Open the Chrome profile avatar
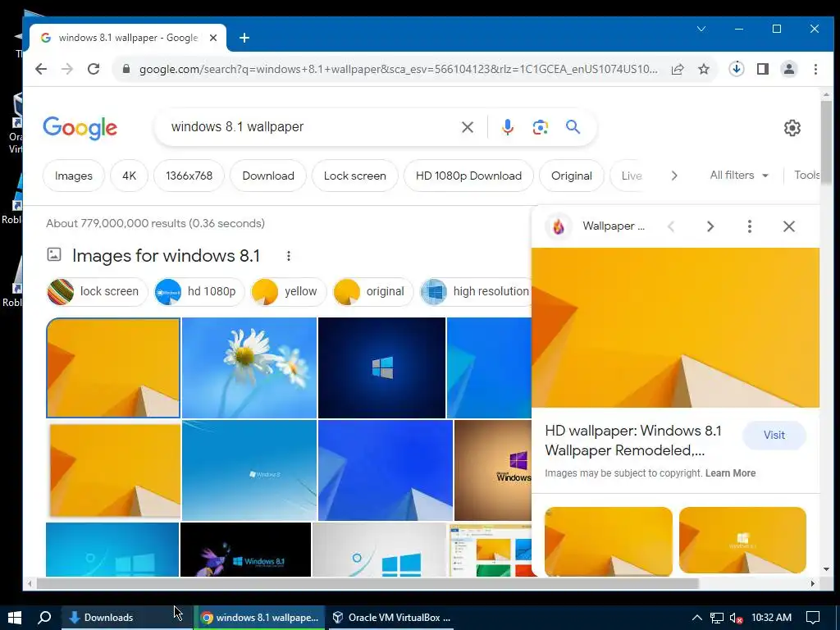The width and height of the screenshot is (840, 630). (789, 69)
